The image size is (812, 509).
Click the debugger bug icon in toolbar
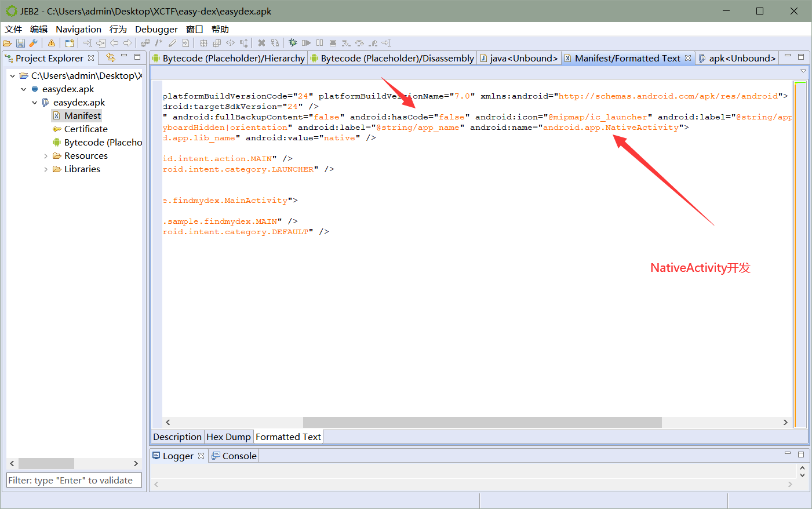coord(293,43)
